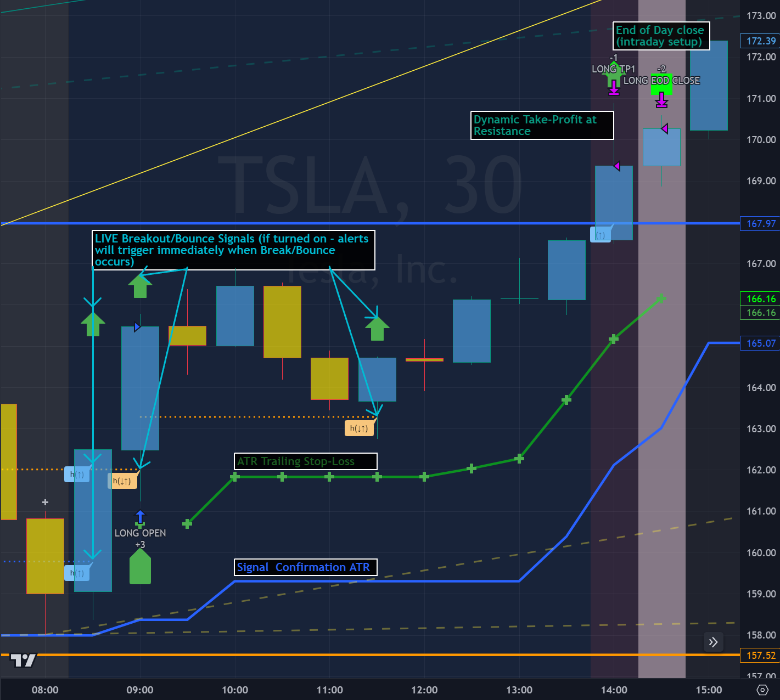
Task: Click the blue 165.07 price axis label
Action: point(761,343)
